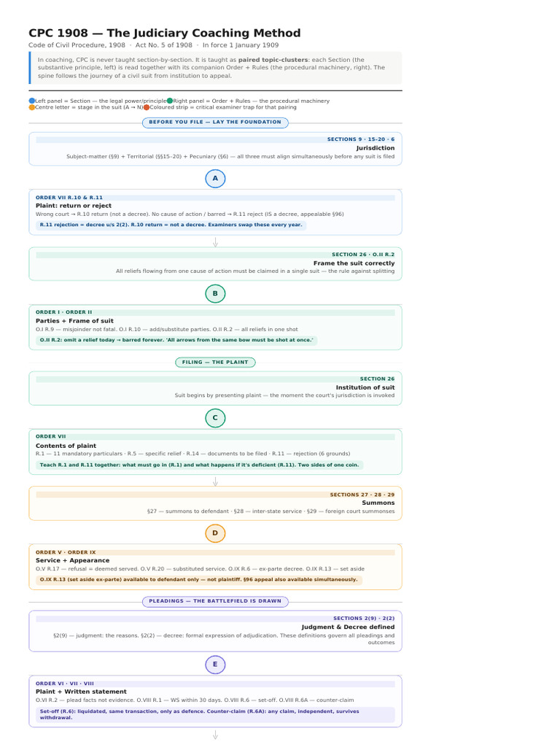Image resolution: width=560 pixels, height=747 pixels.
Task: Click the 'Subject-matter (§9) + Territorial' description line
Action: click(230, 156)
